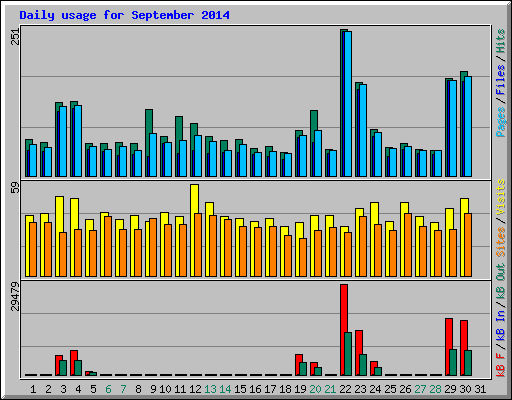Click the blue 'Files' legend label
The image size is (512, 400).
click(x=501, y=79)
